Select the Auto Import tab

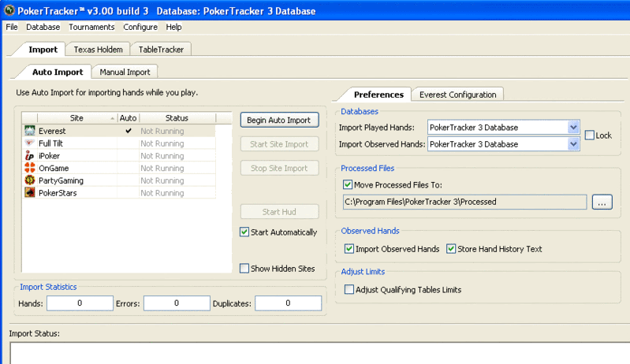point(58,72)
